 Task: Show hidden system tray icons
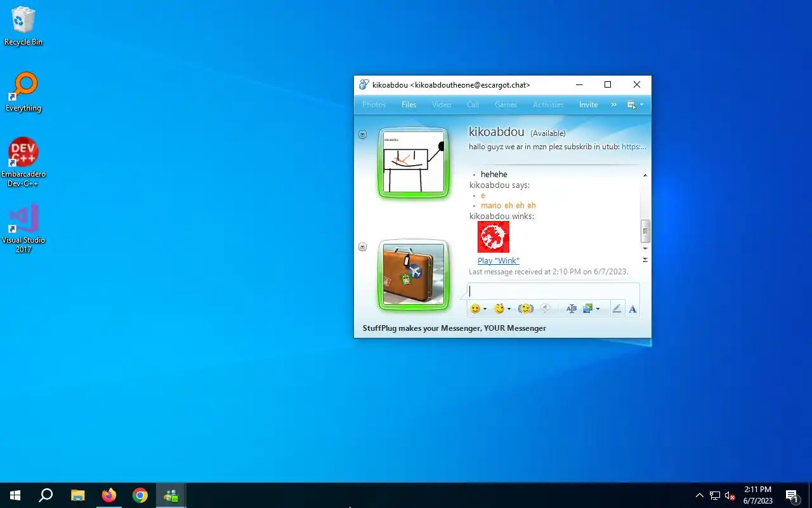pyautogui.click(x=700, y=496)
